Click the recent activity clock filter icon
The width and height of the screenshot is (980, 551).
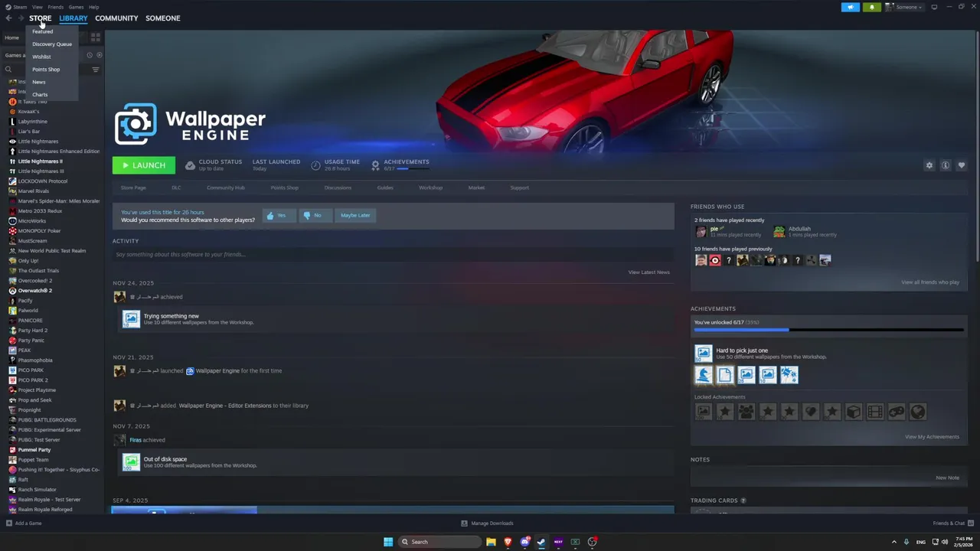(89, 55)
